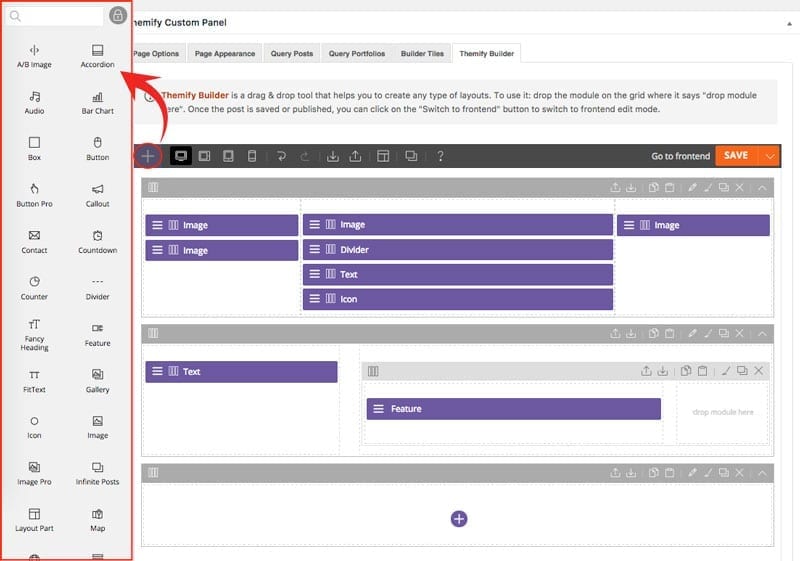Image resolution: width=800 pixels, height=561 pixels.
Task: Edit the first row with pencil icon
Action: point(692,188)
